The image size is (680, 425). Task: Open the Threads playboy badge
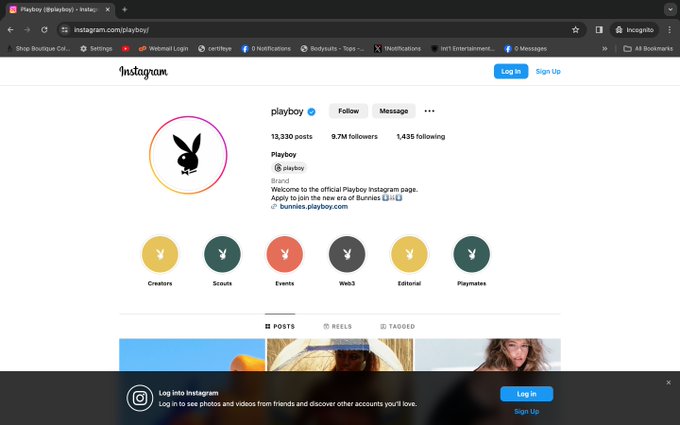click(289, 168)
